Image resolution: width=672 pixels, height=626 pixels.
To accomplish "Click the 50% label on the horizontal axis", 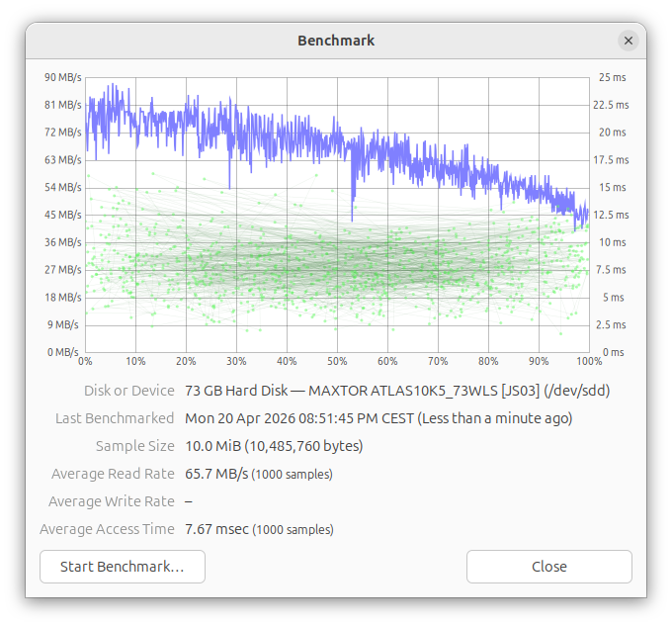I will click(337, 362).
